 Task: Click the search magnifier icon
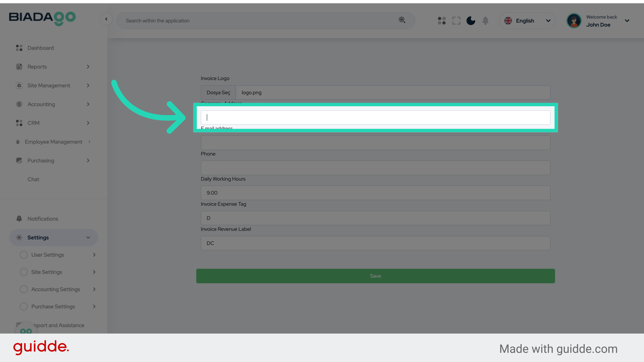[x=401, y=20]
